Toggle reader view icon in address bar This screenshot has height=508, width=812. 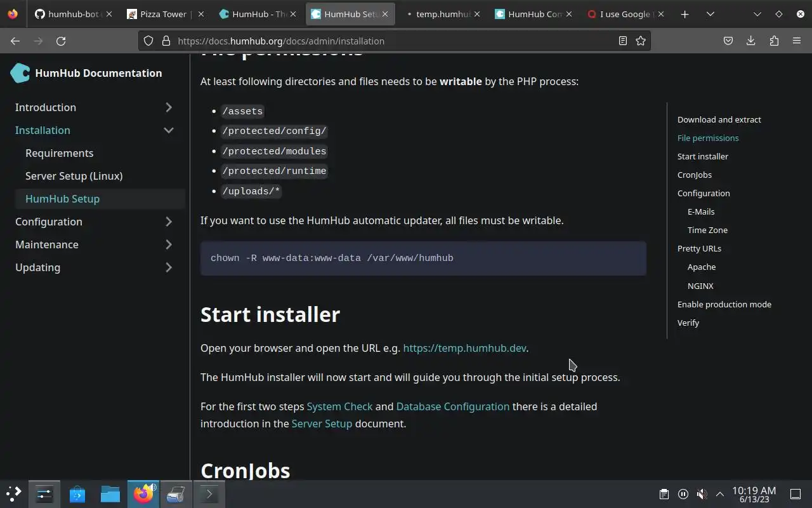(623, 41)
